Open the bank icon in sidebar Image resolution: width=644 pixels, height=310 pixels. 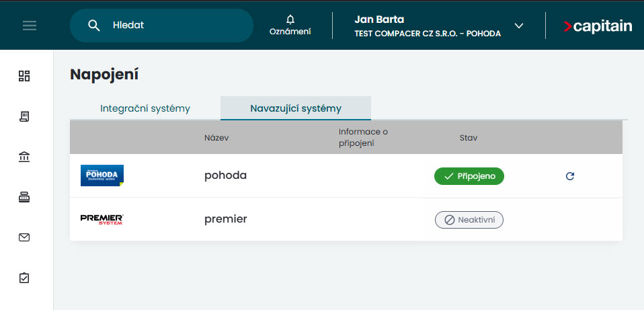point(24,157)
